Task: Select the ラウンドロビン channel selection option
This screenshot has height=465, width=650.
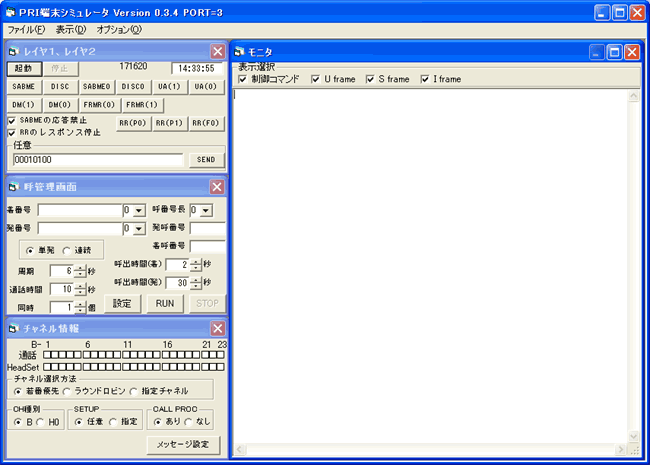Action: pos(67,391)
